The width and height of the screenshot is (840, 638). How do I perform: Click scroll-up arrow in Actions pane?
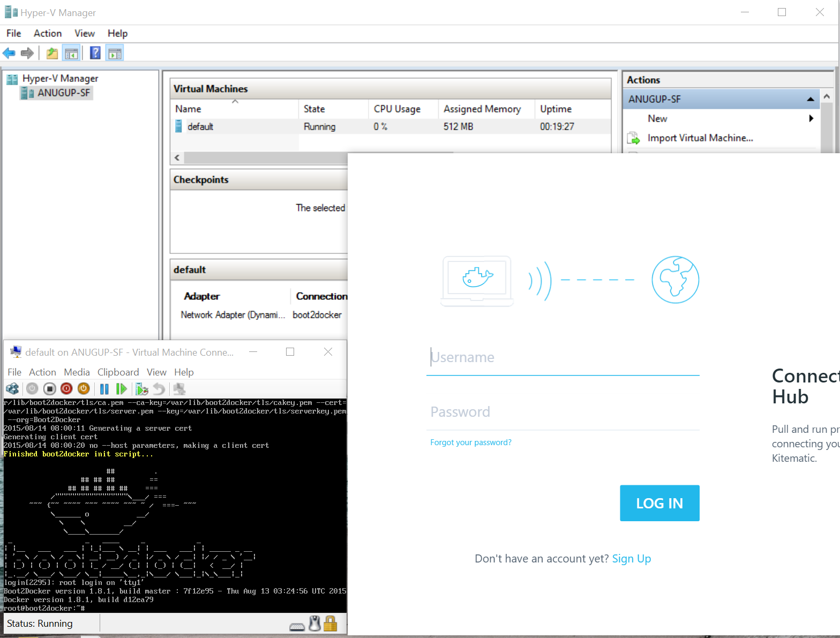click(827, 96)
